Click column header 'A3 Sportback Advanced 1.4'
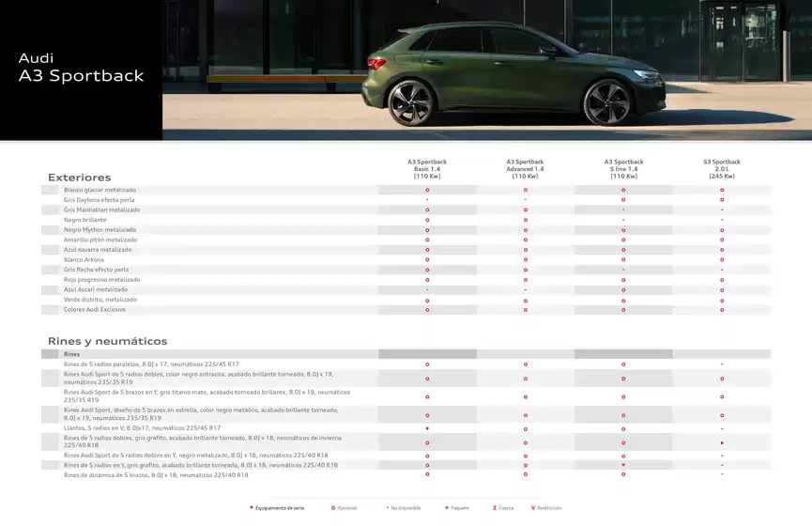The image size is (812, 526). [x=525, y=169]
